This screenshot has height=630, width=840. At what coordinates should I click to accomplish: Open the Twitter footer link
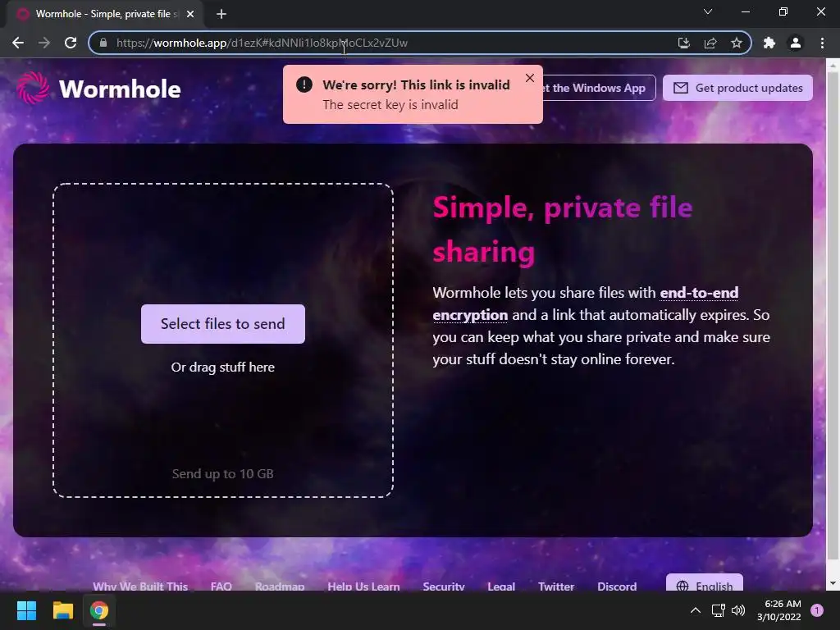click(x=556, y=586)
